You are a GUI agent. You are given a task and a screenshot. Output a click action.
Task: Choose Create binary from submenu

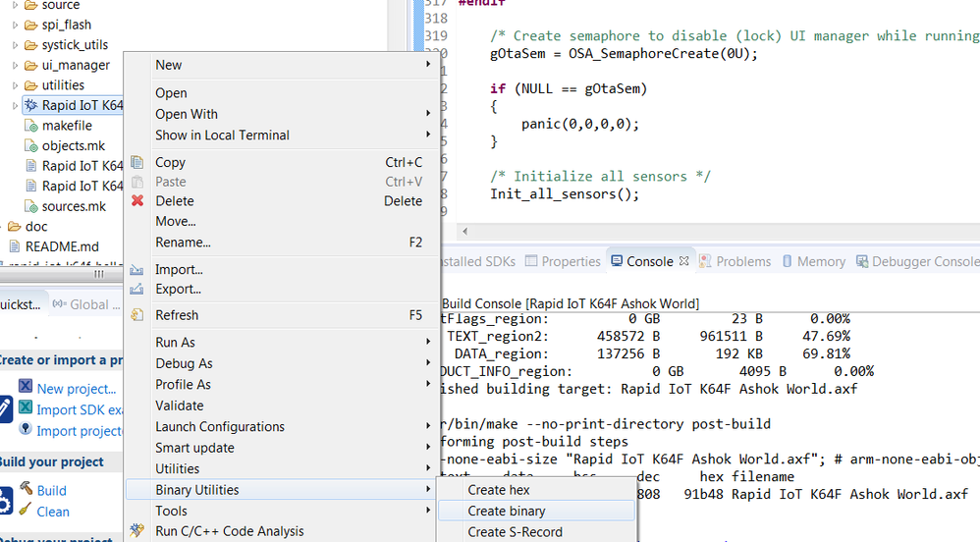507,511
